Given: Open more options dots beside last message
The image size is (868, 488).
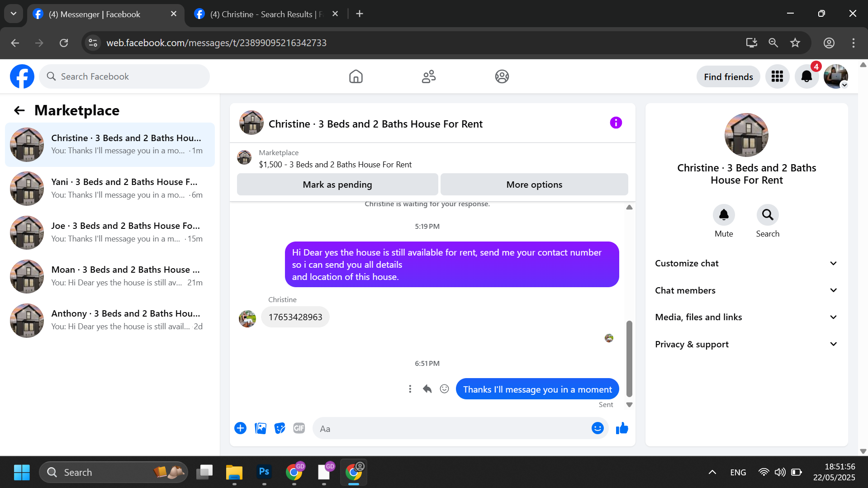Looking at the screenshot, I should (410, 389).
